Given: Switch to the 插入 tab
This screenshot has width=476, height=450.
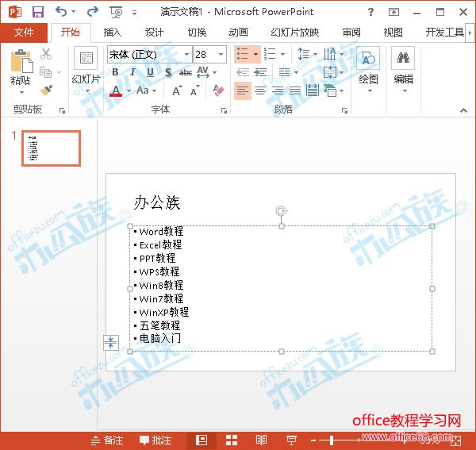Looking at the screenshot, I should (x=112, y=32).
